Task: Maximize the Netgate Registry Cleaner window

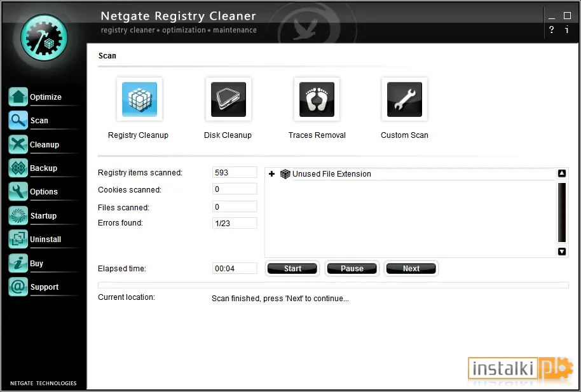Action: (x=567, y=15)
